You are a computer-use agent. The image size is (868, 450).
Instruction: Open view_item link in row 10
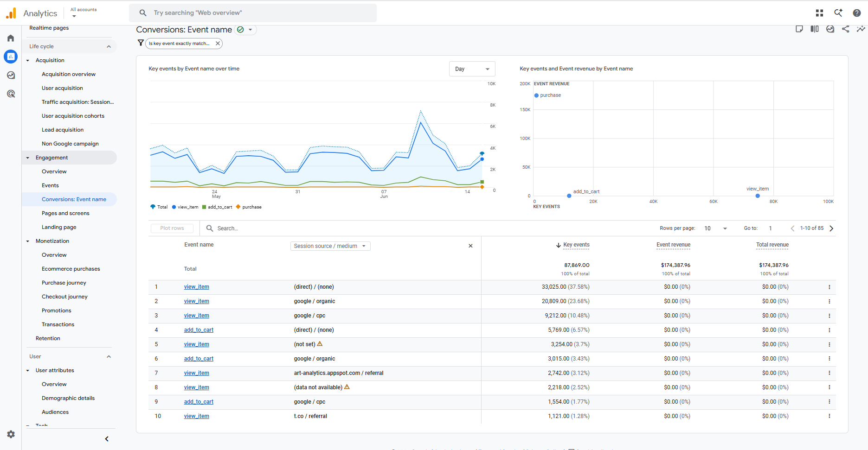(x=196, y=416)
